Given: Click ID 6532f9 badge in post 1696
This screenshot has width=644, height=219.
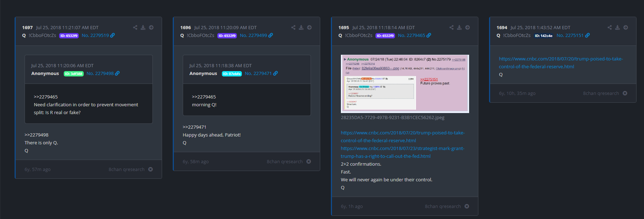Looking at the screenshot, I should click(227, 36).
